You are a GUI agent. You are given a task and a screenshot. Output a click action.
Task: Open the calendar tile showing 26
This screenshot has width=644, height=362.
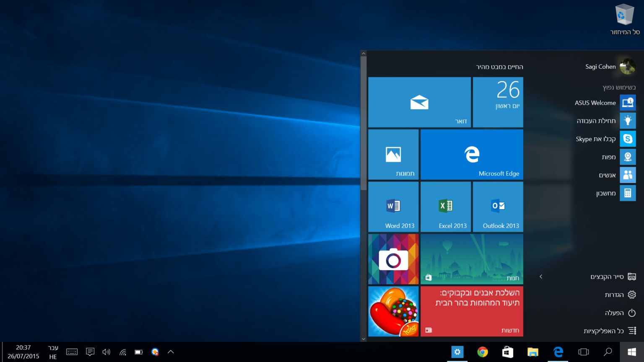[498, 102]
